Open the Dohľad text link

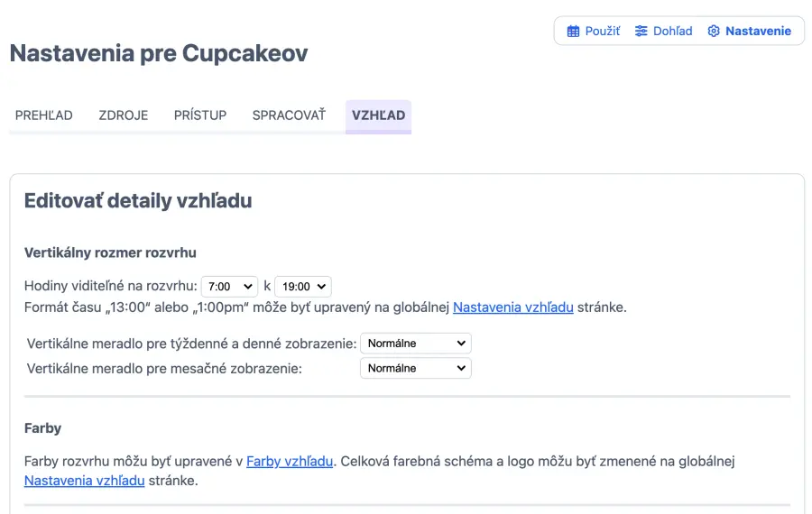pyautogui.click(x=672, y=32)
